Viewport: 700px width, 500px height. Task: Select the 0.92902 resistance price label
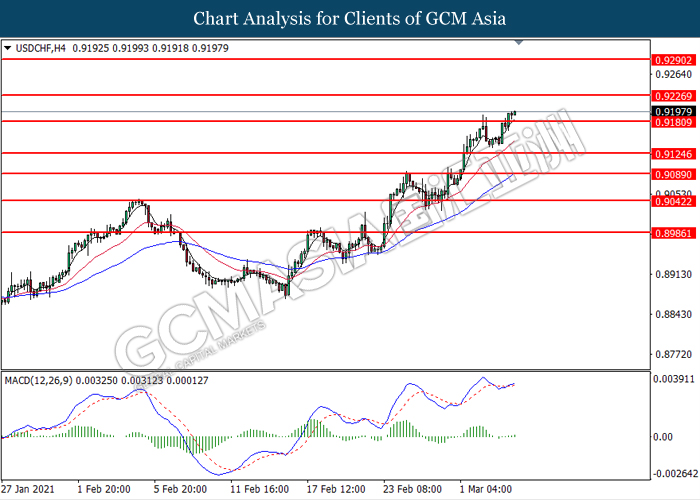tap(671, 60)
